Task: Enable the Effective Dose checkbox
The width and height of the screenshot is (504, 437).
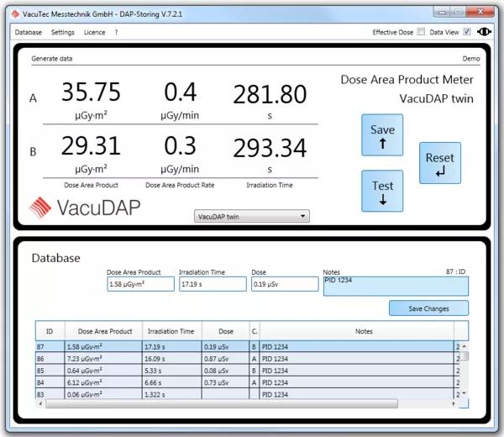Action: [x=421, y=31]
